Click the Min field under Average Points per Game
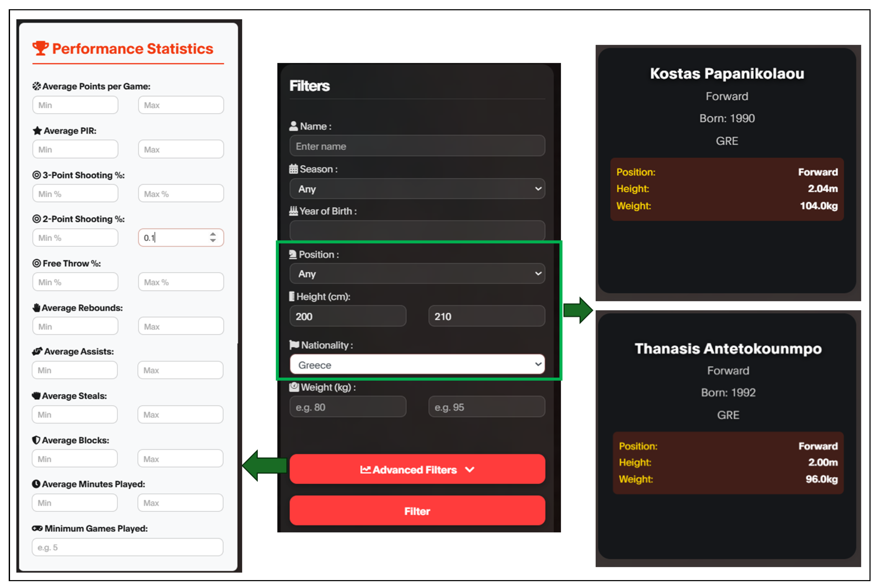Viewport: 879px width, 588px height. [x=75, y=105]
